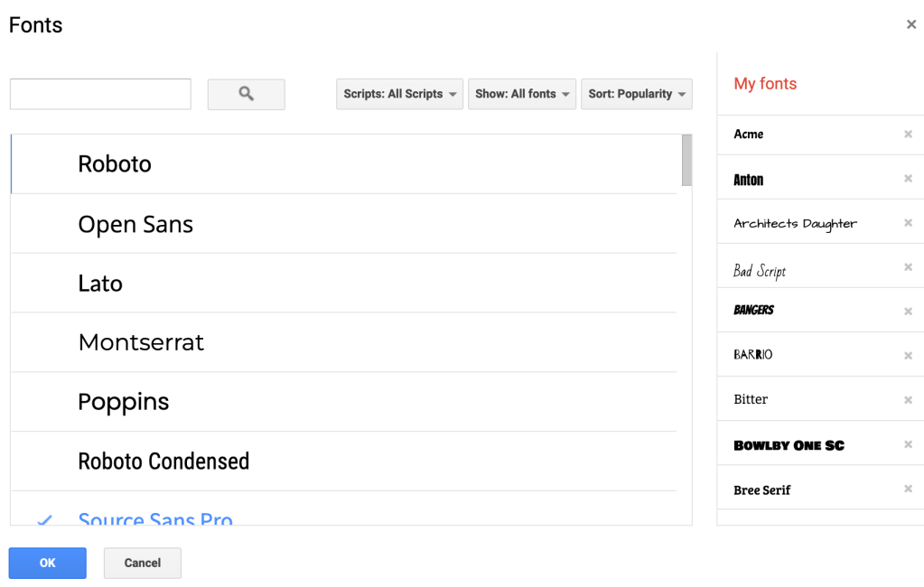The height and width of the screenshot is (587, 924).
Task: Pick Poppins from the font list
Action: (x=123, y=402)
